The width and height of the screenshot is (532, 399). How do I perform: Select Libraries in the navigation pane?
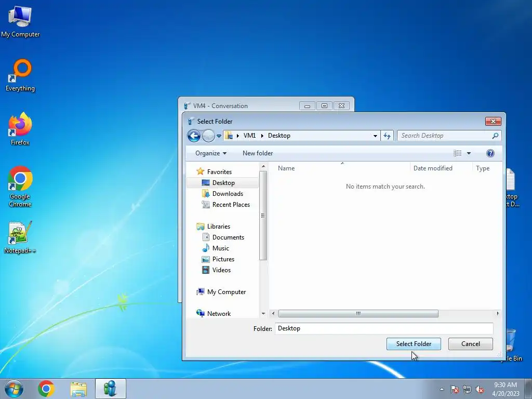219,227
